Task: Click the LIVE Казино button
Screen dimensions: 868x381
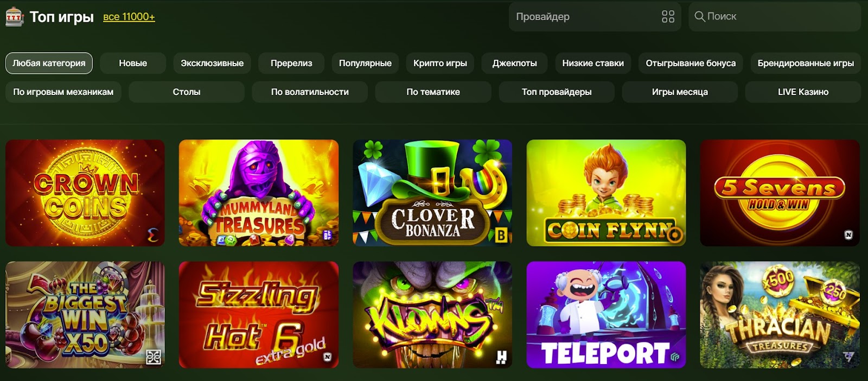Action: (803, 92)
